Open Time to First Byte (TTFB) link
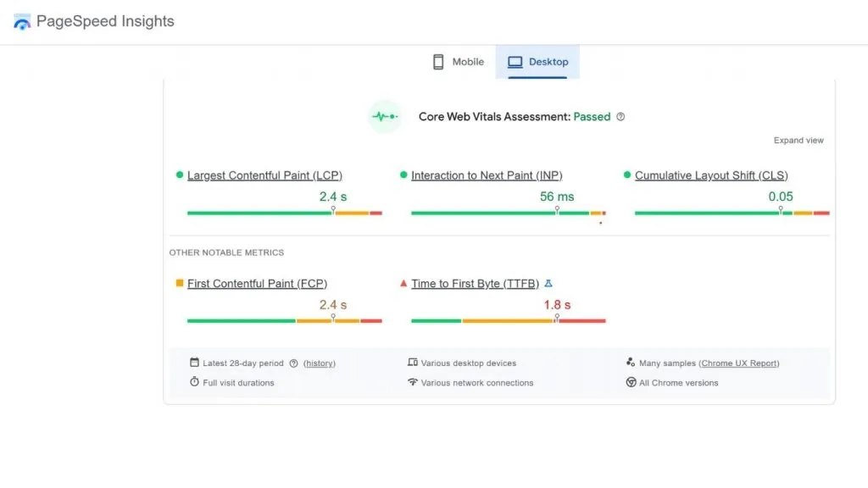 [x=475, y=283]
